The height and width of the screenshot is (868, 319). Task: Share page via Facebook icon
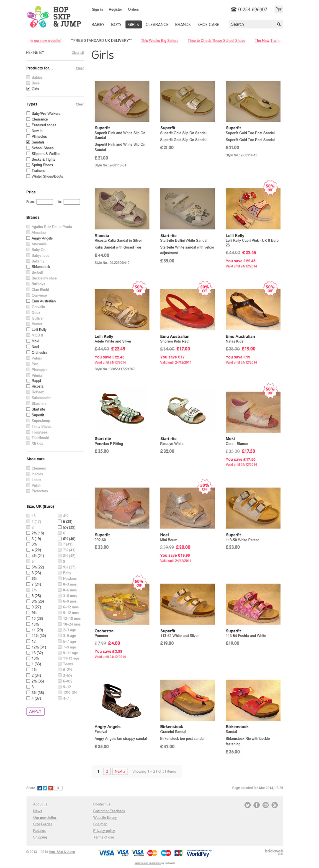coord(39,788)
